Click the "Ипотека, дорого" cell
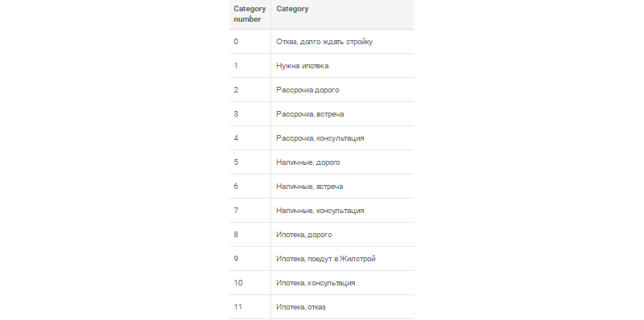The image size is (644, 320). (342, 235)
